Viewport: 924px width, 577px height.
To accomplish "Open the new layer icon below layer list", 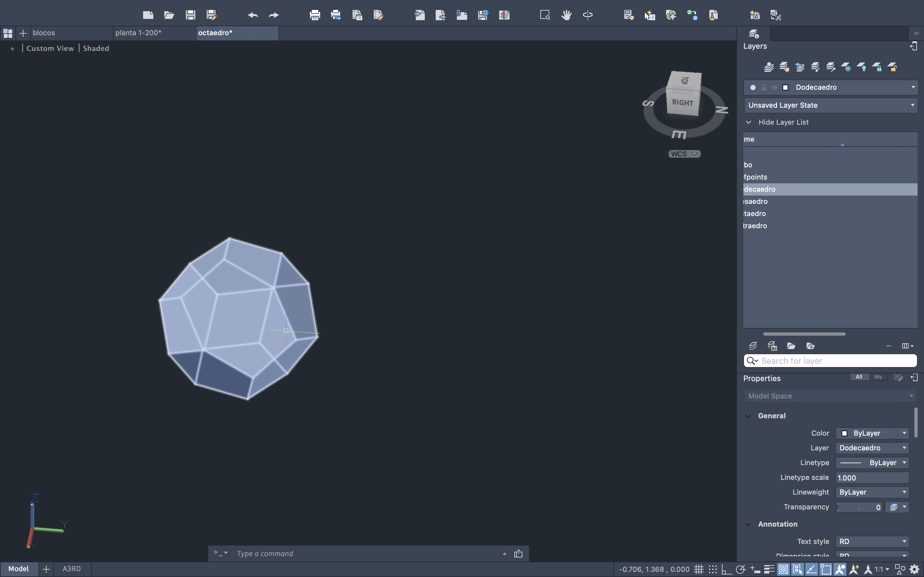I will click(753, 346).
